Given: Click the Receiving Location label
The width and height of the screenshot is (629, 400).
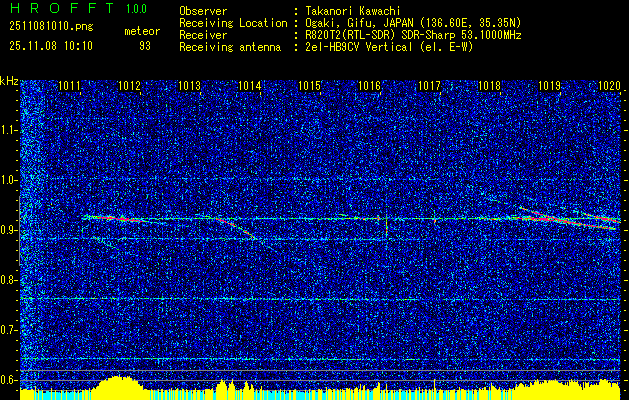Looking at the screenshot, I should [x=233, y=23].
